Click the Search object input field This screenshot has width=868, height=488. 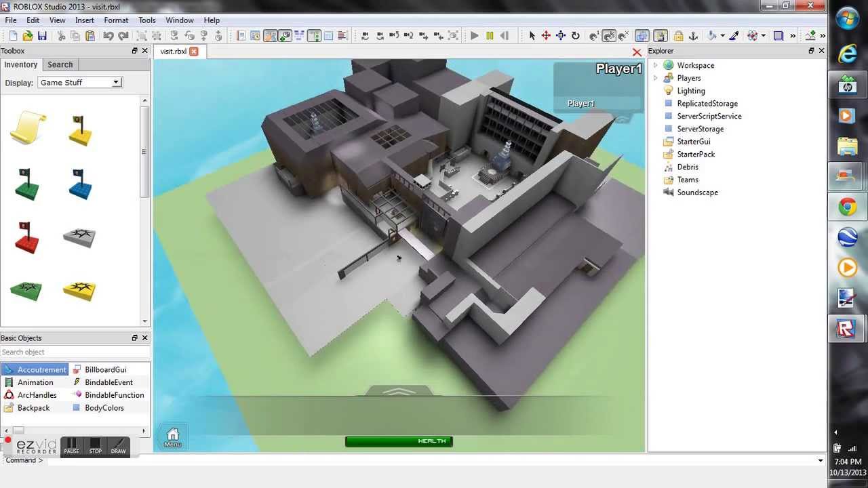point(75,352)
